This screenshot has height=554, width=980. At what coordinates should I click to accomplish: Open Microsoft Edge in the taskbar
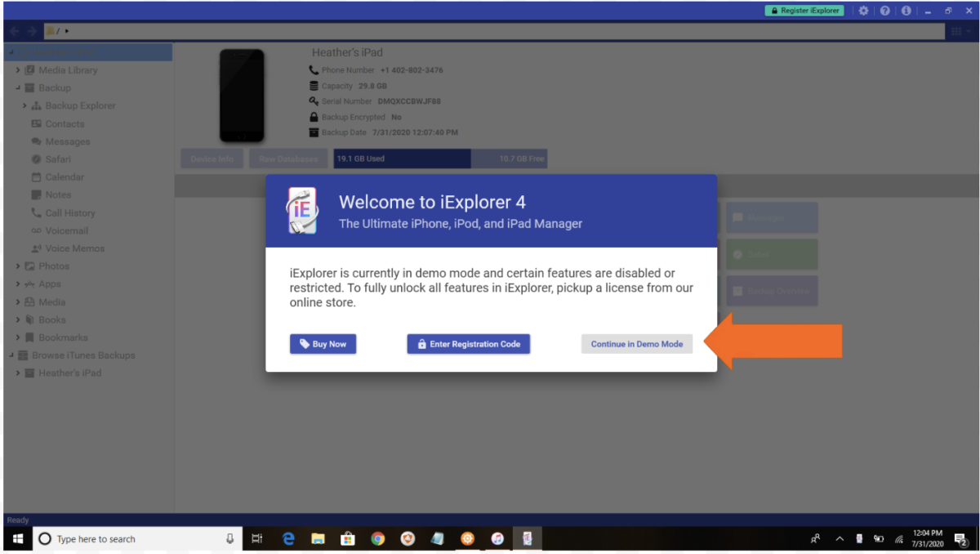(287, 538)
